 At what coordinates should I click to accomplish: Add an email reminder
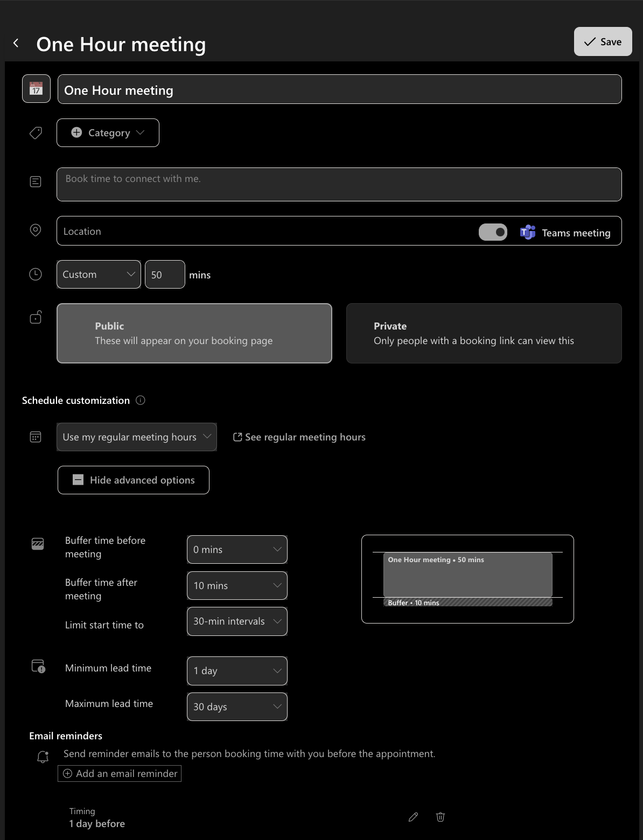click(120, 773)
